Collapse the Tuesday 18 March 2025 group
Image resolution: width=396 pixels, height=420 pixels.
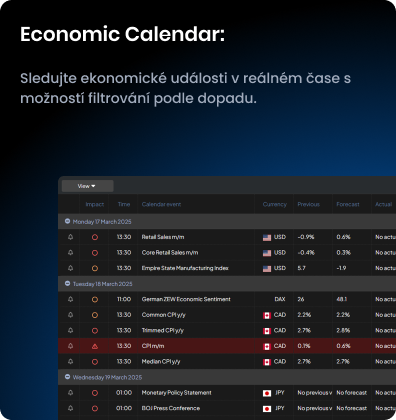pyautogui.click(x=67, y=284)
